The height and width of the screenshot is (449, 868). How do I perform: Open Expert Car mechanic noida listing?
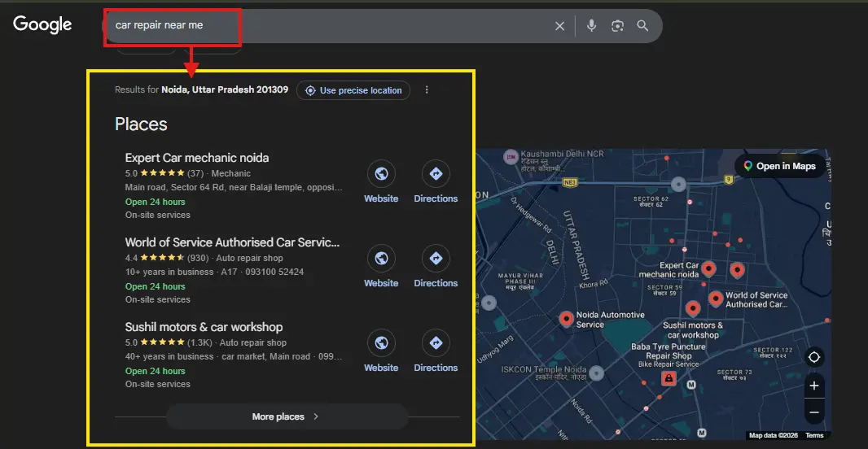pyautogui.click(x=197, y=158)
